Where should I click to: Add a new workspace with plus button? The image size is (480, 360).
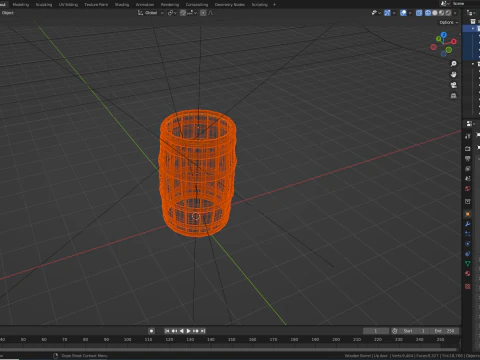point(274,4)
